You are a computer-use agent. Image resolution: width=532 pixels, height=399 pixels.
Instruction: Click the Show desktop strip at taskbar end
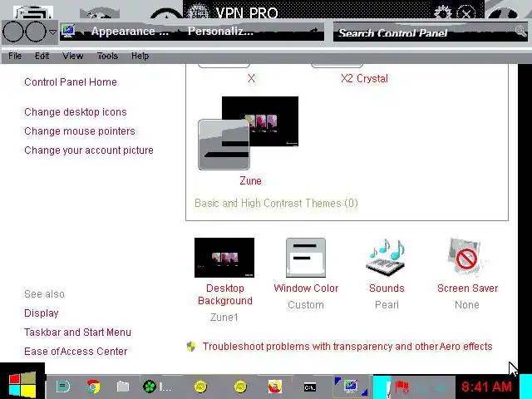[x=526, y=386]
